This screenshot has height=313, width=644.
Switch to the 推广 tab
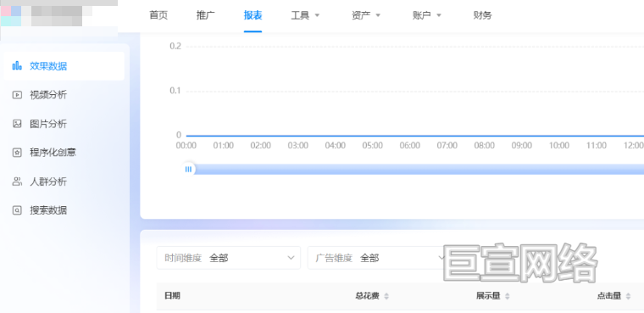(205, 15)
